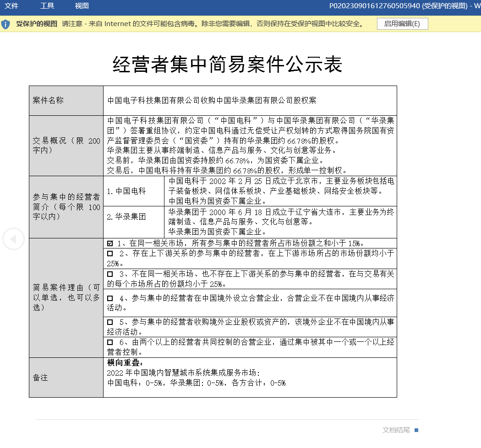Click the Protected View shield icon
This screenshot has width=481, height=448.
click(x=6, y=24)
